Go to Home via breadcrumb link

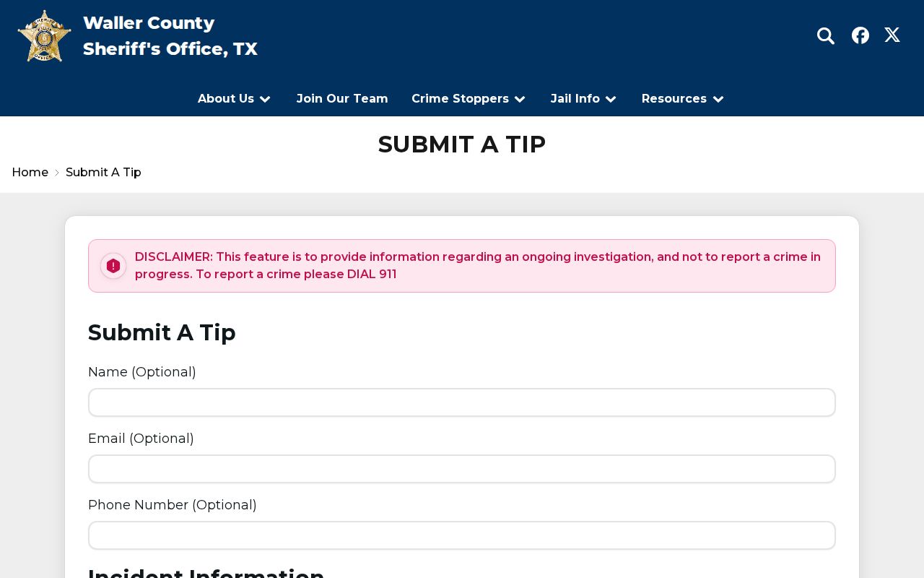(x=30, y=173)
